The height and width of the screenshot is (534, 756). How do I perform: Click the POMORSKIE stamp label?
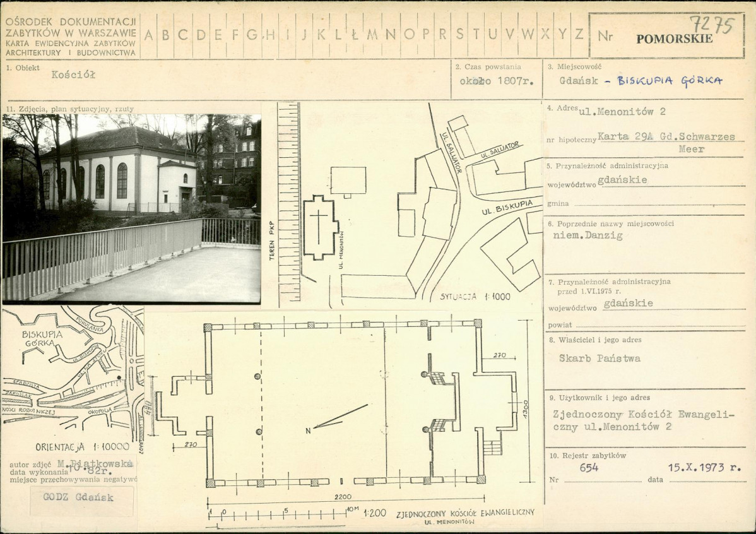[674, 39]
